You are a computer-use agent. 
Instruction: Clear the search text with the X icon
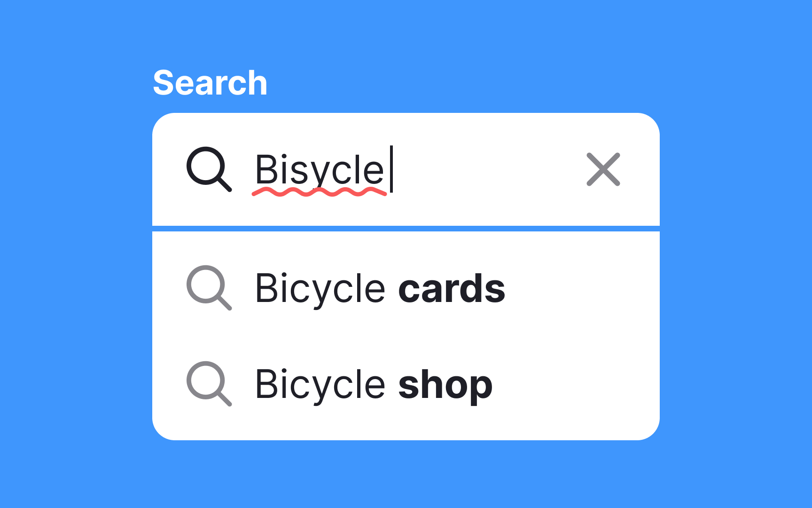click(603, 169)
